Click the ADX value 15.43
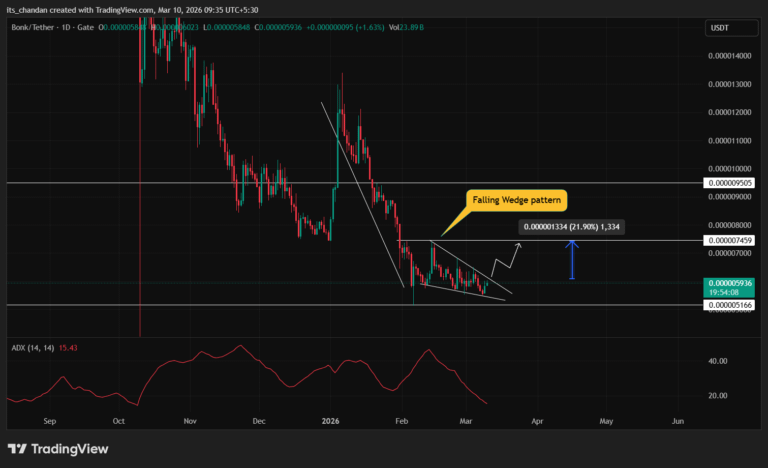The image size is (768, 468). (68, 348)
